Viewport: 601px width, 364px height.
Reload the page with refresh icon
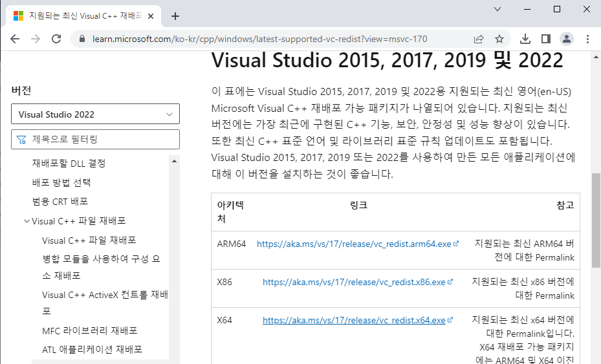tap(56, 39)
